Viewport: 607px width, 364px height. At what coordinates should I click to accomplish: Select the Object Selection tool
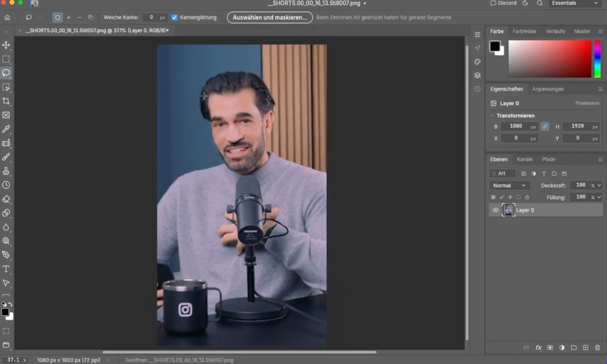point(6,87)
